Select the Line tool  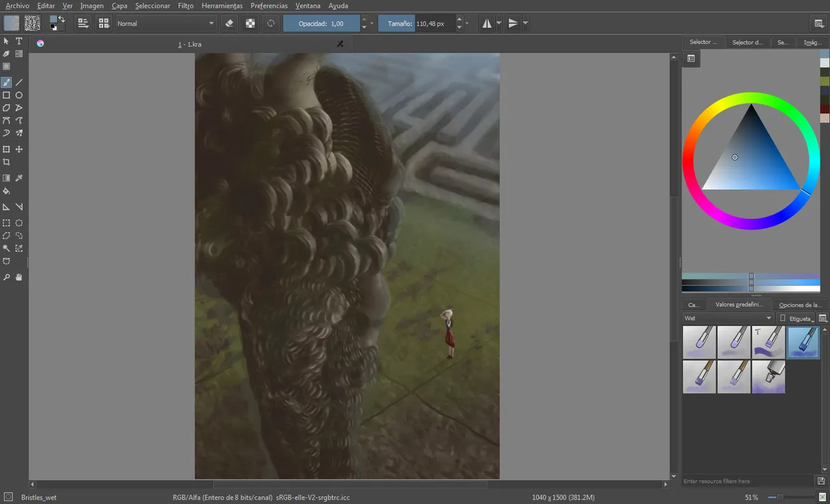[x=19, y=82]
